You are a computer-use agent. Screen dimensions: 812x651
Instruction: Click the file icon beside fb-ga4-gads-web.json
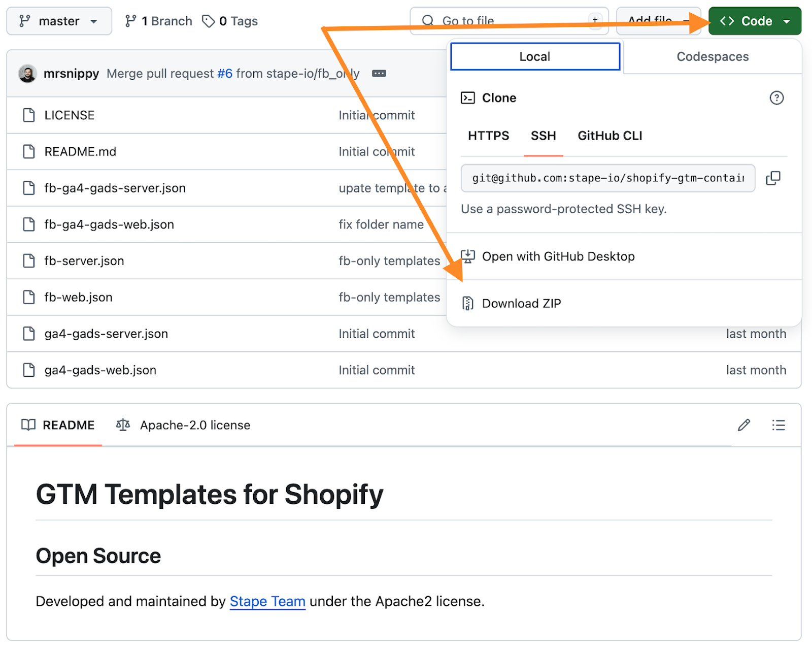[x=29, y=224]
